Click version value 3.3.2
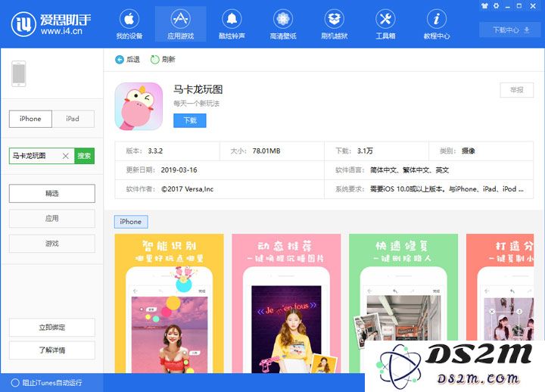Screen dimensions: 545x392 coord(155,151)
